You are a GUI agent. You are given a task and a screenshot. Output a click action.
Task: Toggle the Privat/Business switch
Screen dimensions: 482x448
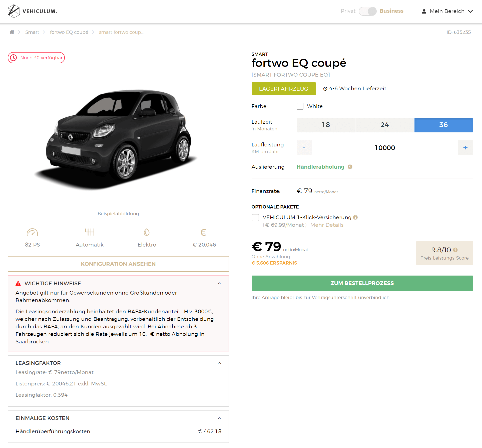pos(367,11)
